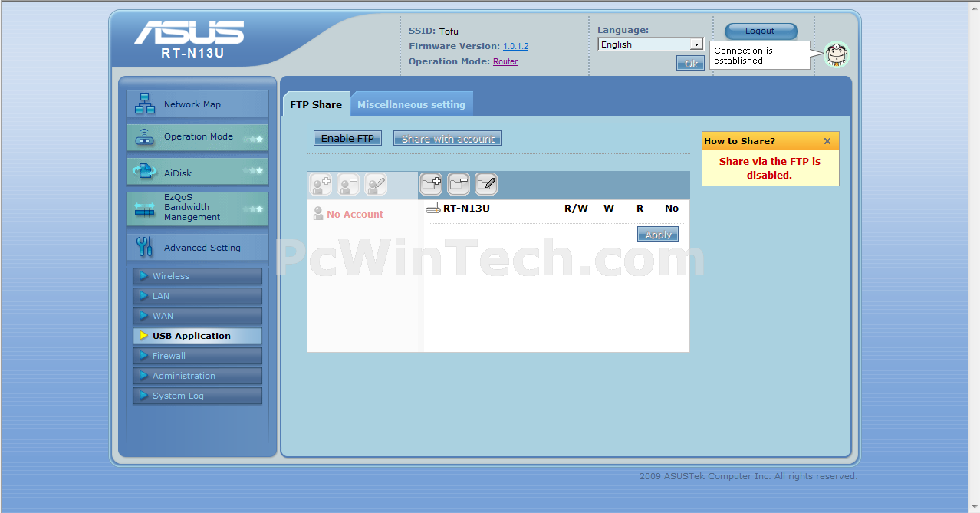980x513 pixels.
Task: Click the No permission column header
Action: pyautogui.click(x=672, y=209)
